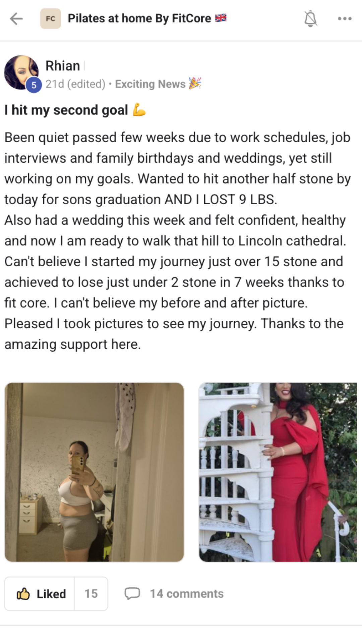The height and width of the screenshot is (644, 362).
Task: Tap the level 5 badge
Action: [34, 85]
